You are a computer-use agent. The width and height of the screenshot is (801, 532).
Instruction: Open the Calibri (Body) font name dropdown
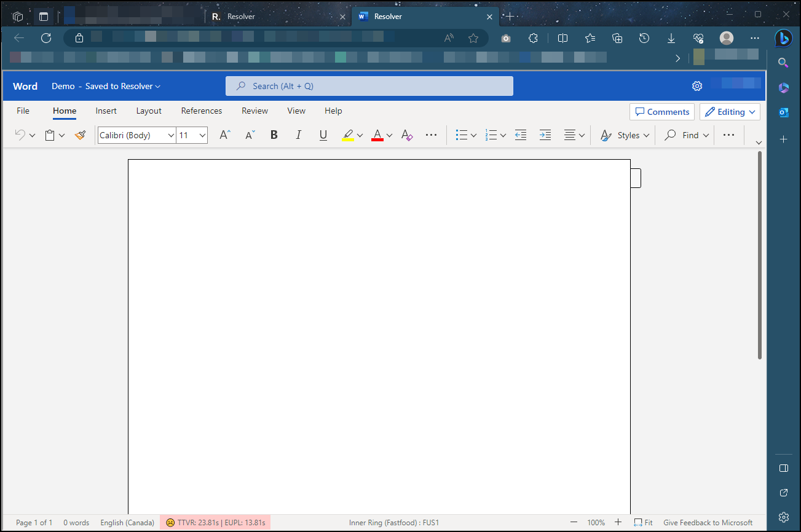coord(136,135)
